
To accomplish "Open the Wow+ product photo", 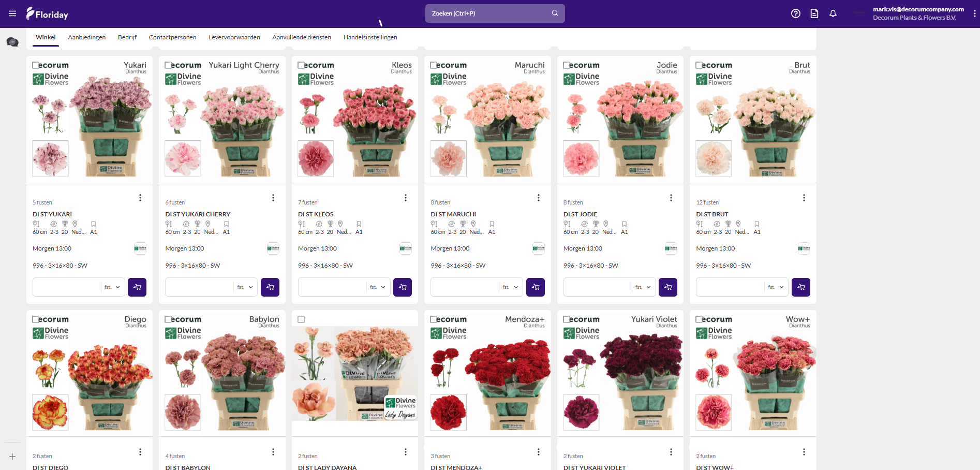I will point(753,373).
